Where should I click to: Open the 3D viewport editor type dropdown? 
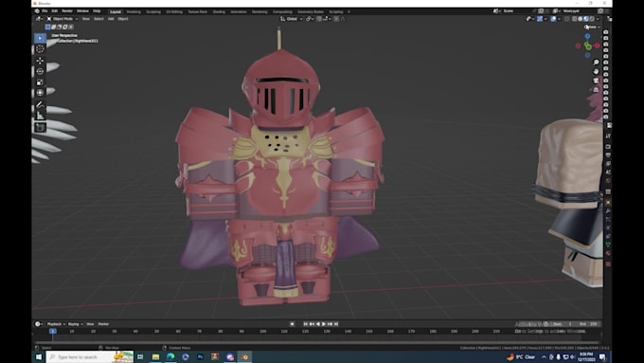(x=39, y=19)
